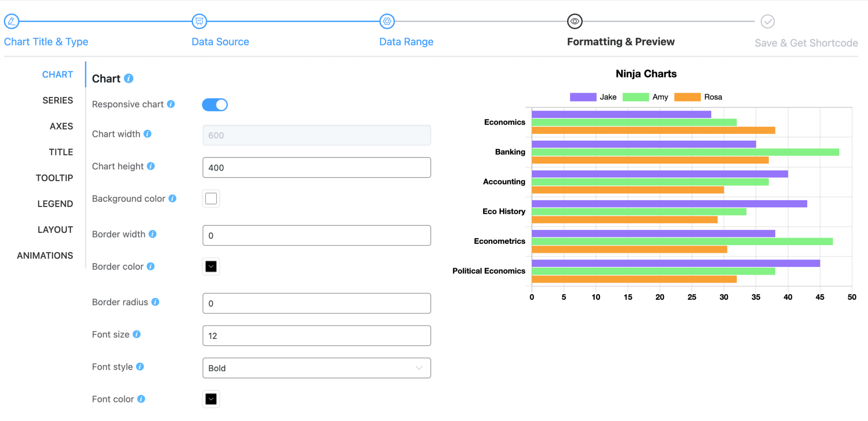Viewport: 868px width, 421px height.
Task: Click inside the Chart height field
Action: pos(316,167)
